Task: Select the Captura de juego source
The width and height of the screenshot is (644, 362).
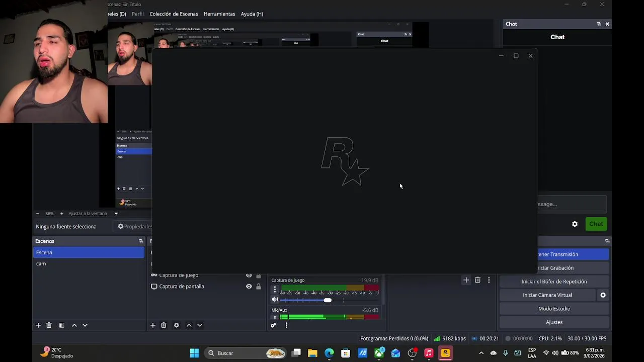Action: pyautogui.click(x=179, y=276)
